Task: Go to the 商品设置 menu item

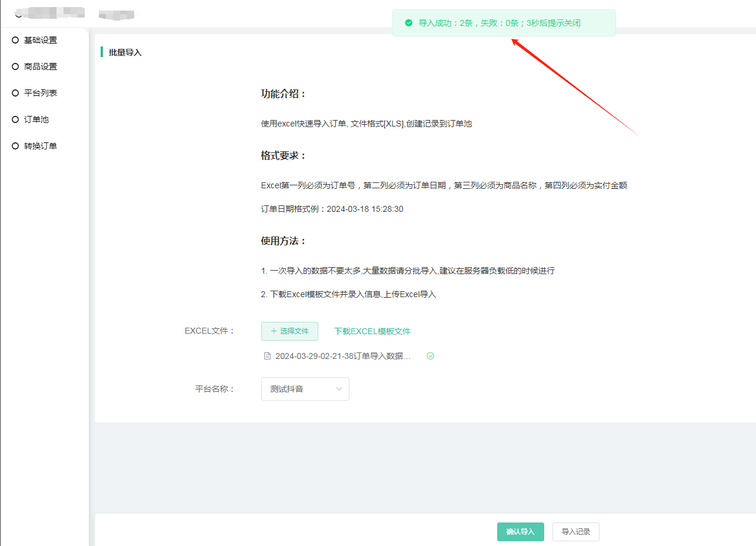Action: [41, 66]
